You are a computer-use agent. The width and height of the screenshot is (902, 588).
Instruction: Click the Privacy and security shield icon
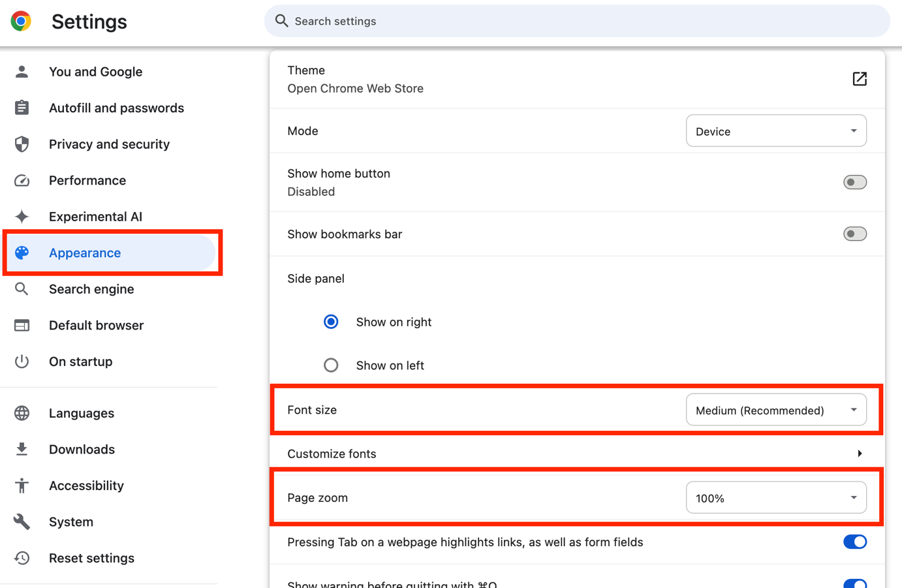click(22, 144)
